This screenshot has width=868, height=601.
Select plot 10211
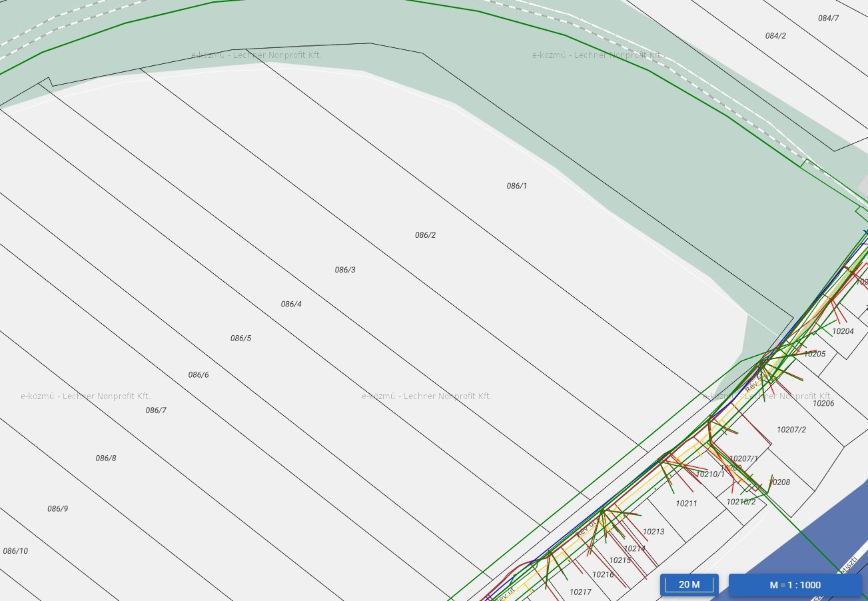pyautogui.click(x=686, y=504)
